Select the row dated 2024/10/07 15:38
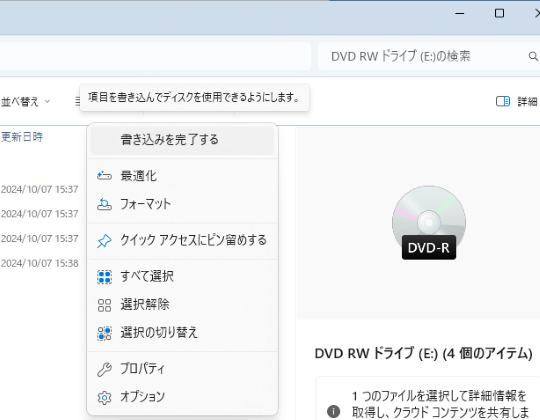This screenshot has height=420, width=540. [39, 263]
